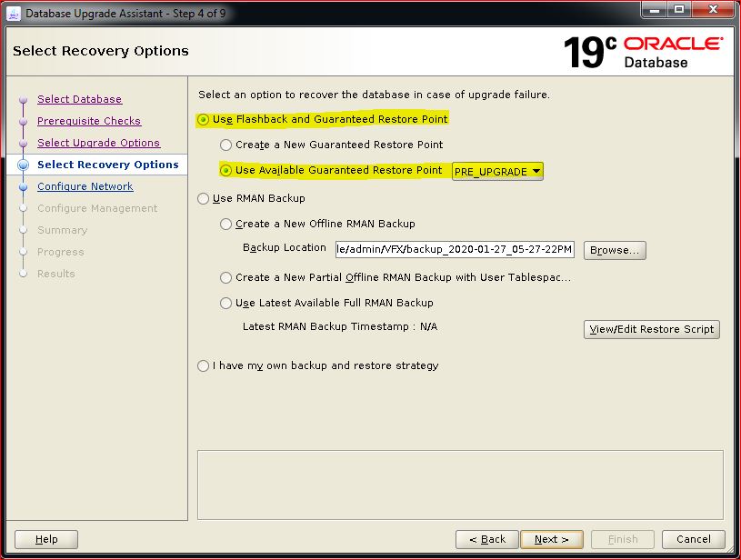The width and height of the screenshot is (741, 560).
Task: Click the Next button
Action: pyautogui.click(x=551, y=539)
